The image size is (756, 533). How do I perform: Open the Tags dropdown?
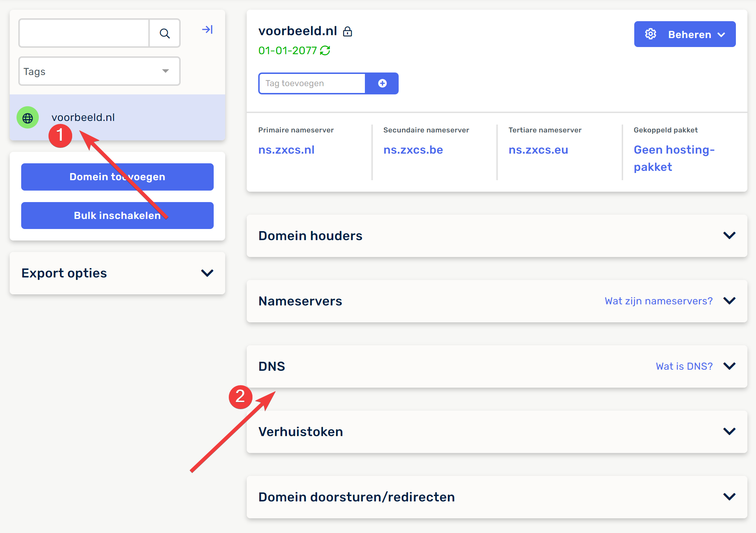click(99, 71)
